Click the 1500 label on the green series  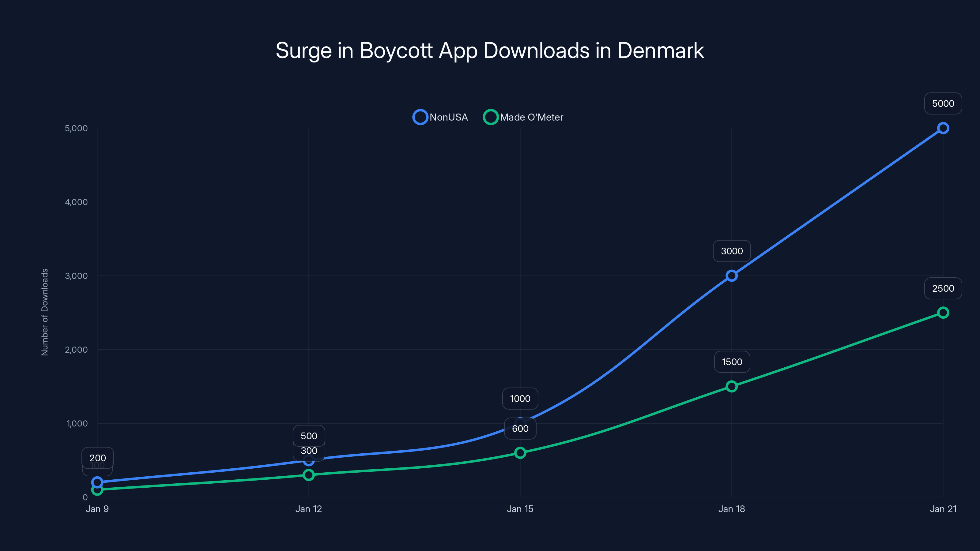point(731,362)
